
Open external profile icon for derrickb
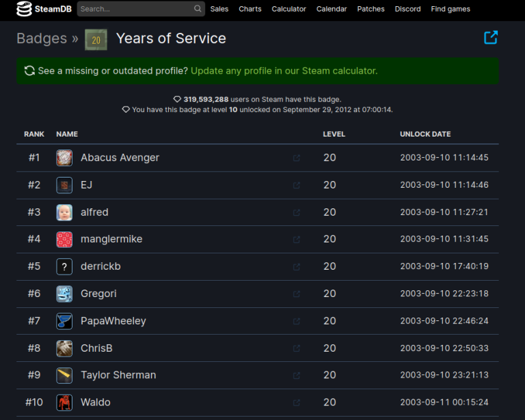pyautogui.click(x=296, y=267)
